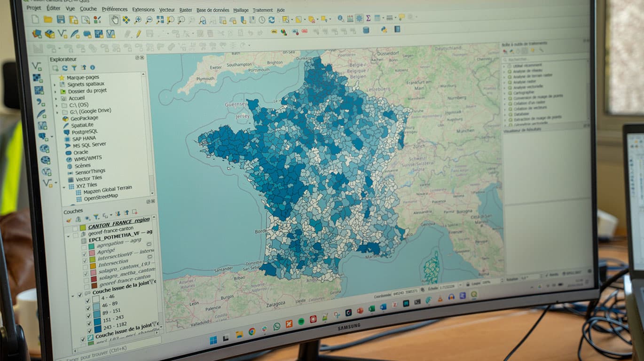Open File Explorer from the taskbar
Screen dimensions: 644x361
[239, 334]
